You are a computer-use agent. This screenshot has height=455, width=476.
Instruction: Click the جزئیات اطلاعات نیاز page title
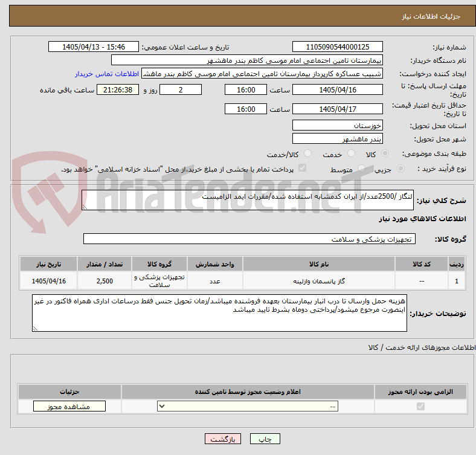[431, 16]
